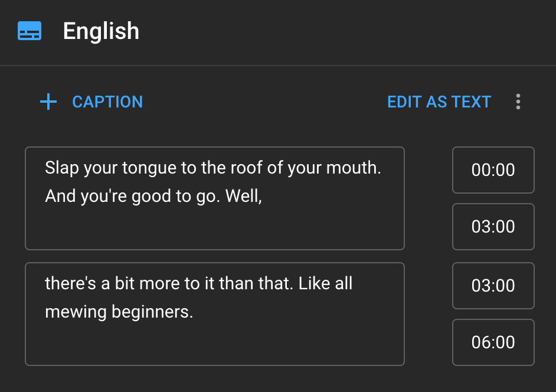556x392 pixels.
Task: Select the caption starting with 'Slap your tongue'
Action: point(214,198)
